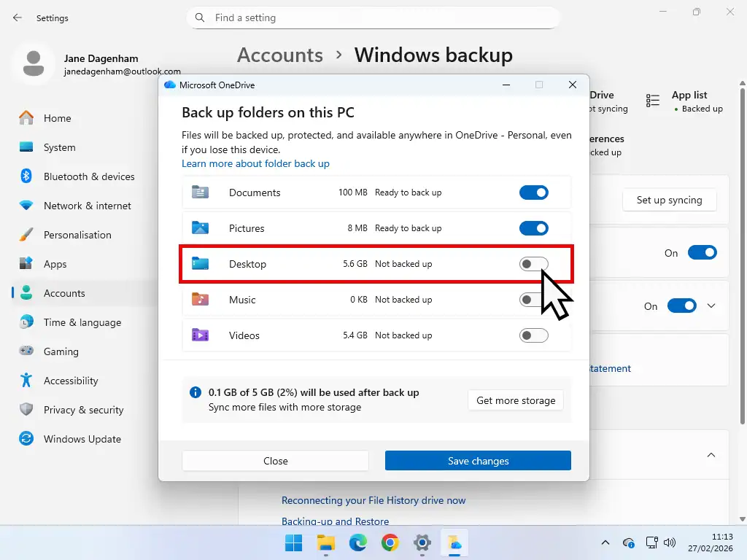The image size is (747, 560).
Task: Launch Chrome from the taskbar
Action: (390, 543)
